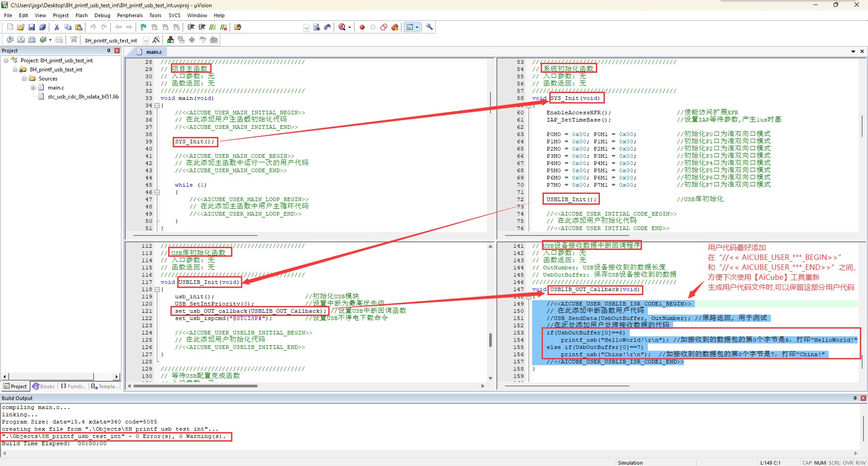Screen dimensions: 868x466
Task: Open the Configuration wrench icon
Action: coord(429,27)
